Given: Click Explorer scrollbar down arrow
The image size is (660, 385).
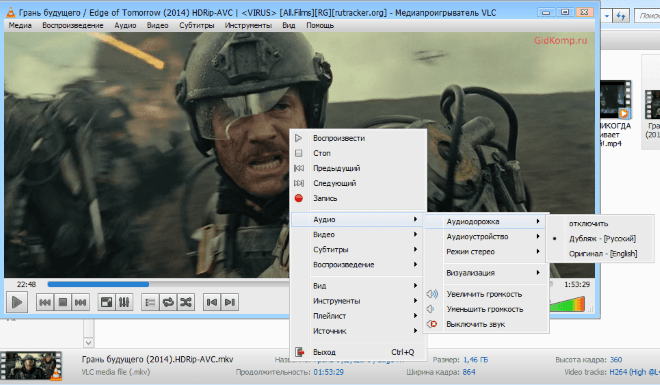Looking at the screenshot, I should (88, 343).
